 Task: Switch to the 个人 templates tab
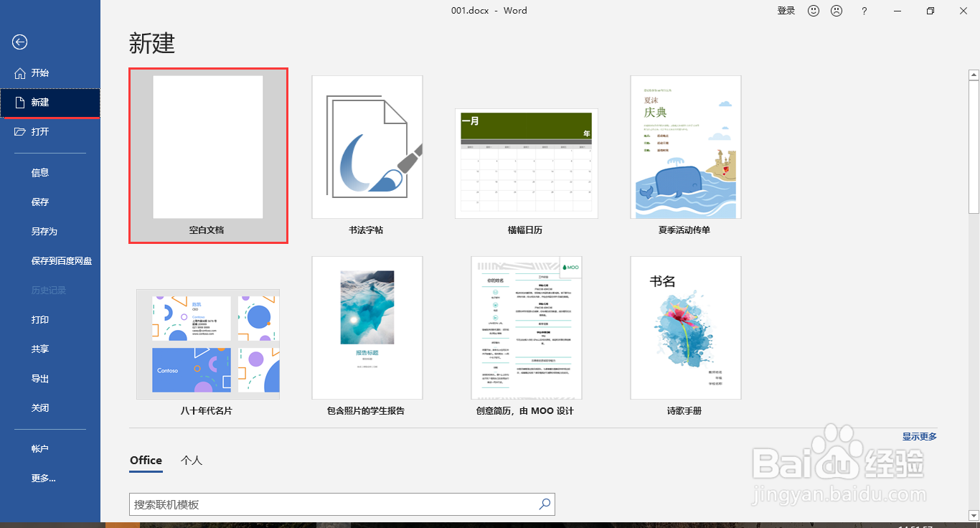pyautogui.click(x=191, y=460)
